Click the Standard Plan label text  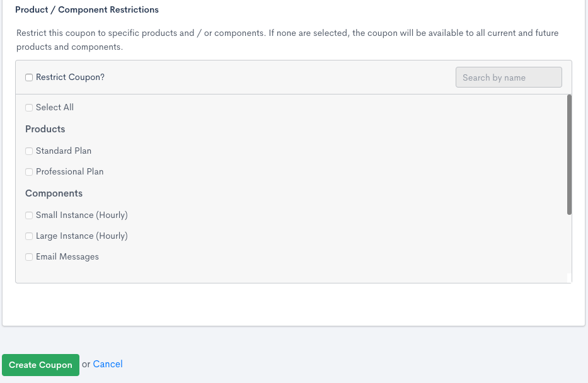coord(64,151)
